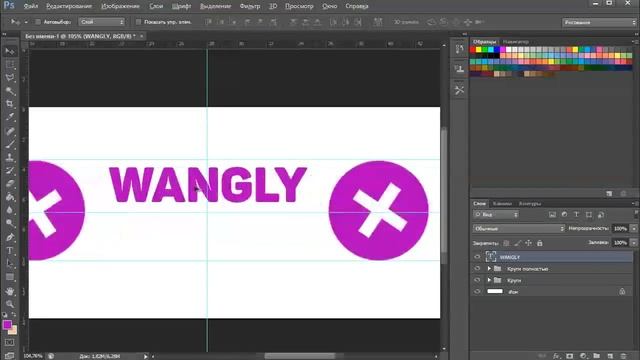Pick the red swatch
Viewport: 640px width, 360px height.
click(x=473, y=50)
